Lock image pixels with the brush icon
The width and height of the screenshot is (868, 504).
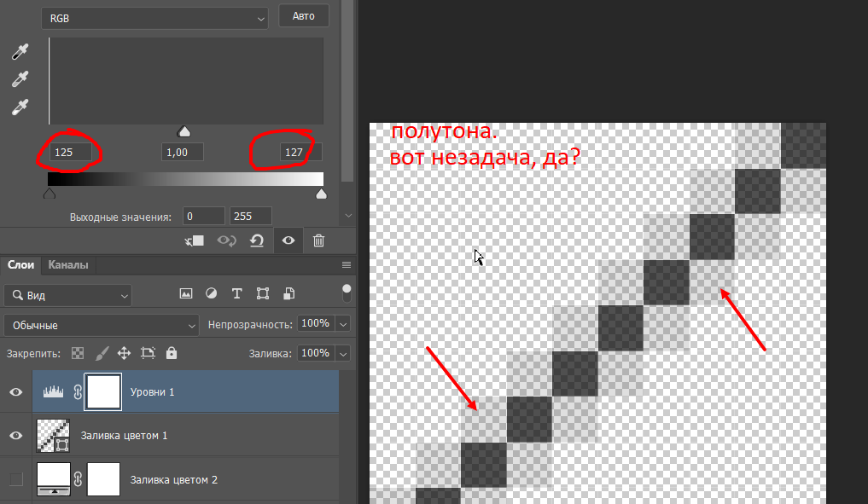tap(102, 353)
